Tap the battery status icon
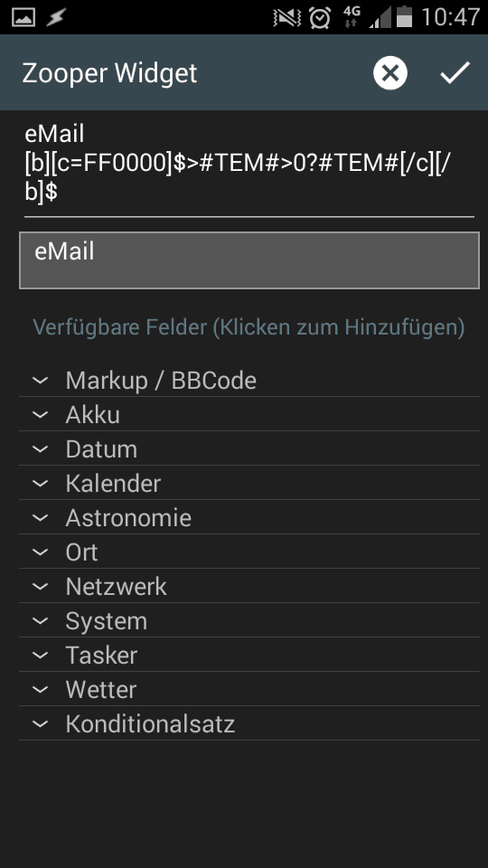The image size is (488, 868). (405, 16)
